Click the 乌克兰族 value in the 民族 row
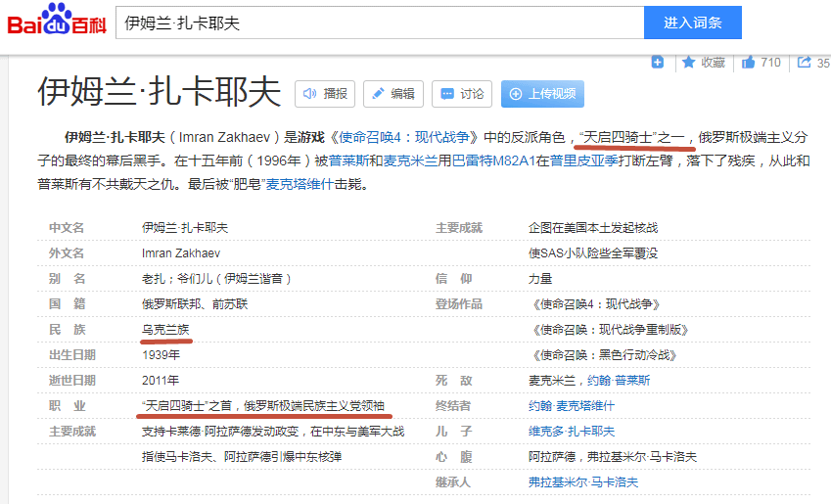Image resolution: width=831 pixels, height=504 pixels. pos(165,330)
